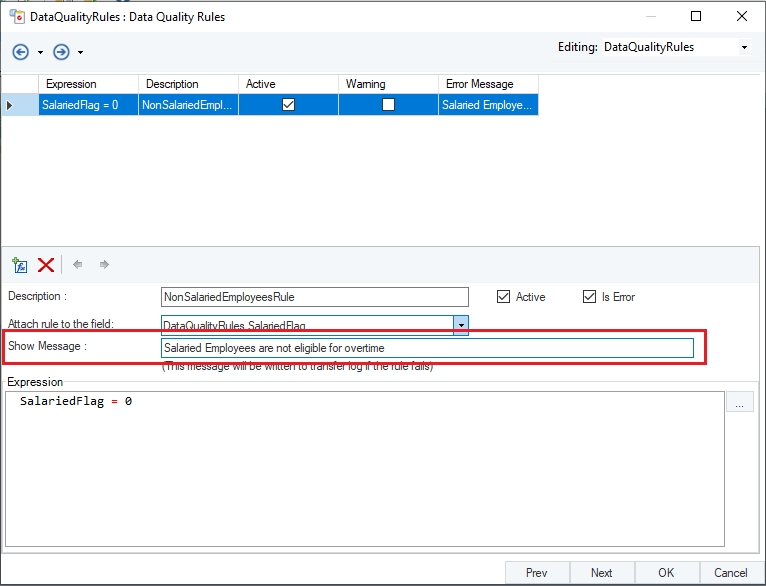The image size is (766, 586).
Task: Click the grey move right arrow icon
Action: tap(104, 265)
